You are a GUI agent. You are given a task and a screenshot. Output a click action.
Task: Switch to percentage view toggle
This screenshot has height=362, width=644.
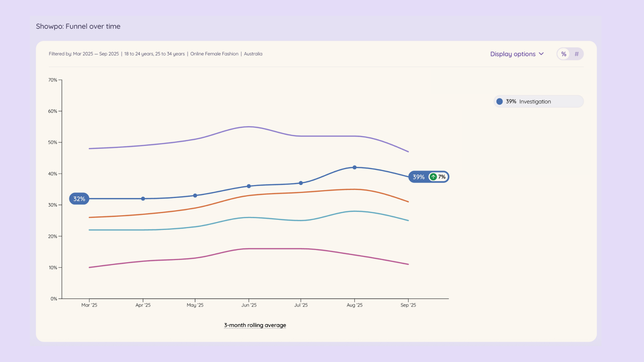563,54
